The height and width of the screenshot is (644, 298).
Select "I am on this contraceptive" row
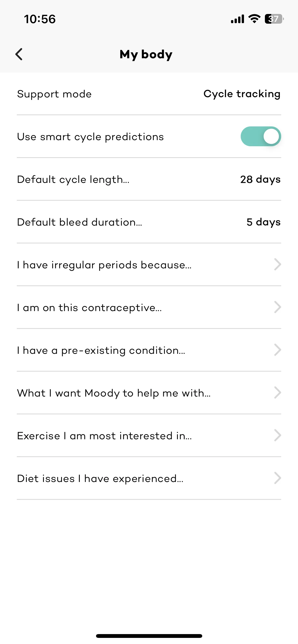[x=89, y=308]
